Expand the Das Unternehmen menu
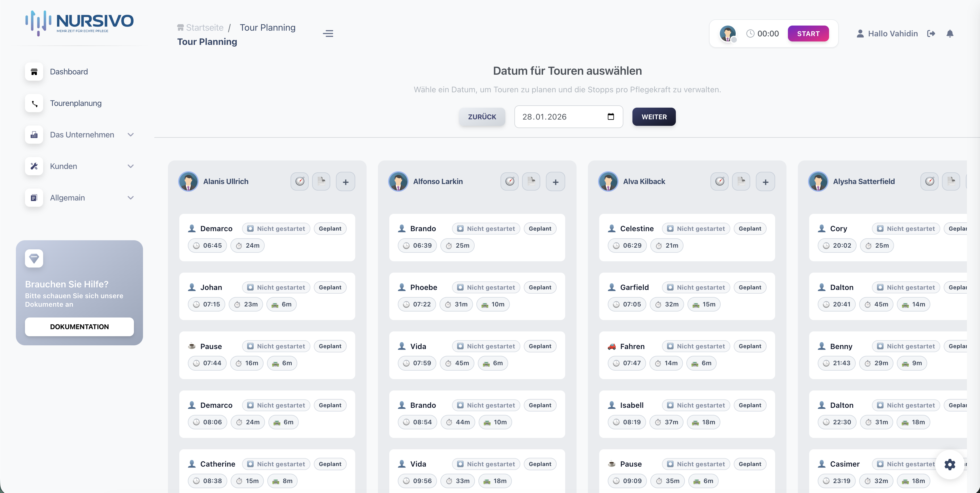 click(82, 135)
